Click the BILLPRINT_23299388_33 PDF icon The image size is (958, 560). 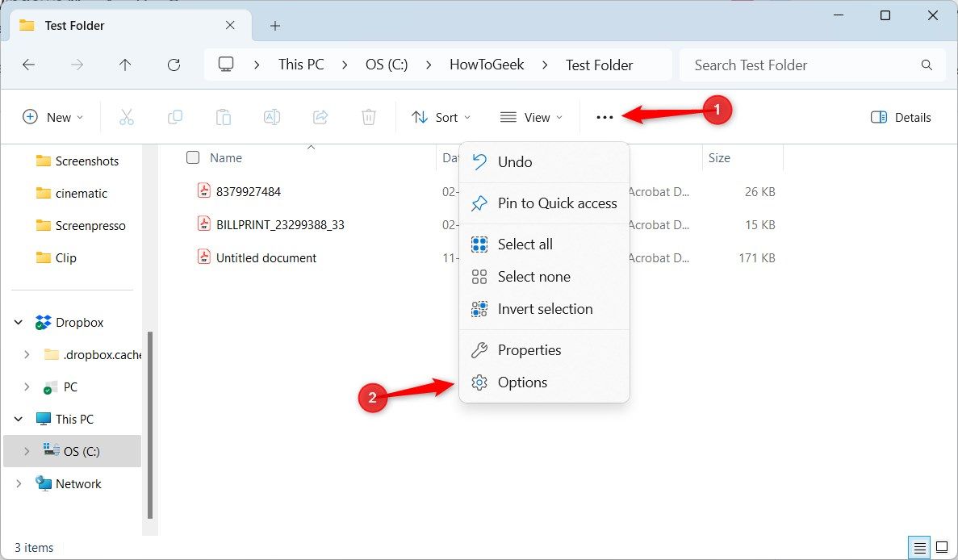[x=203, y=224]
